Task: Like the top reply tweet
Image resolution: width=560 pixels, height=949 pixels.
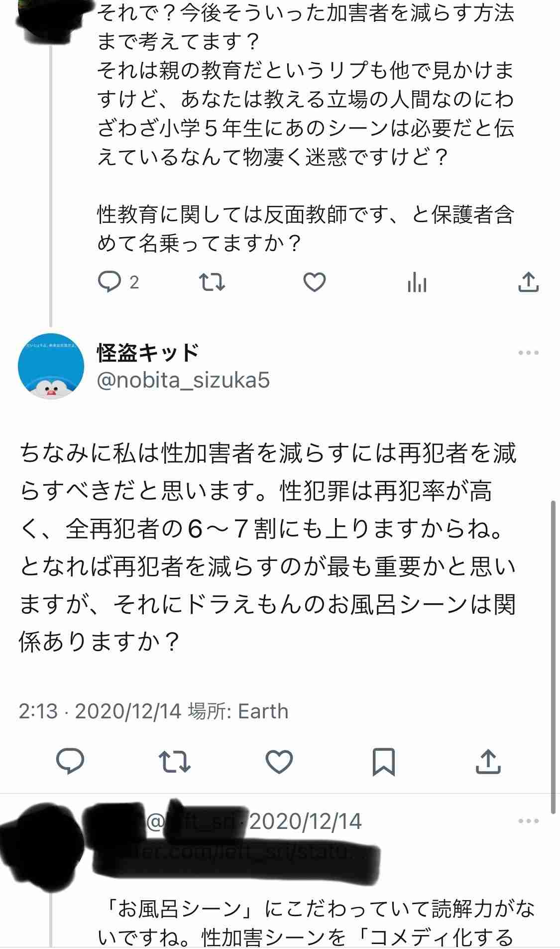Action: 315,282
